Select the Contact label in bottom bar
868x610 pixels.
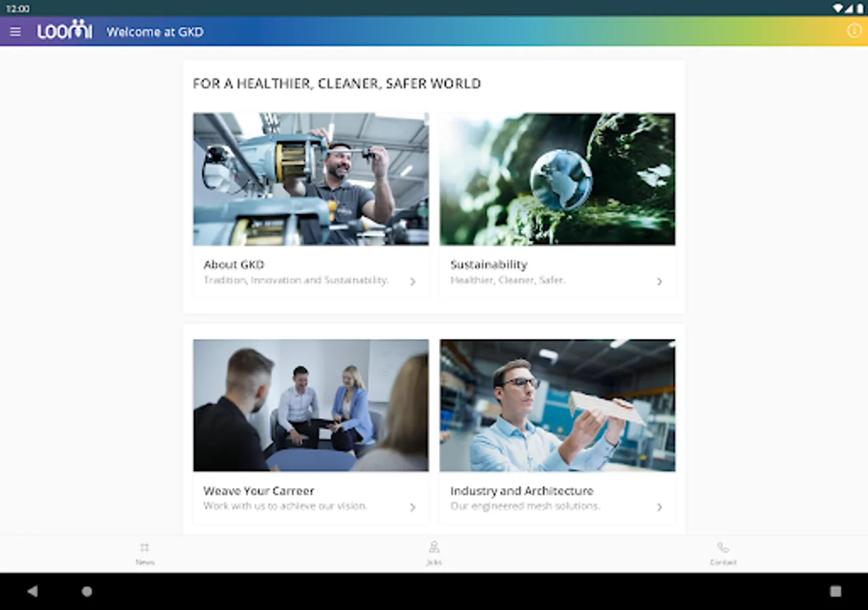point(723,562)
